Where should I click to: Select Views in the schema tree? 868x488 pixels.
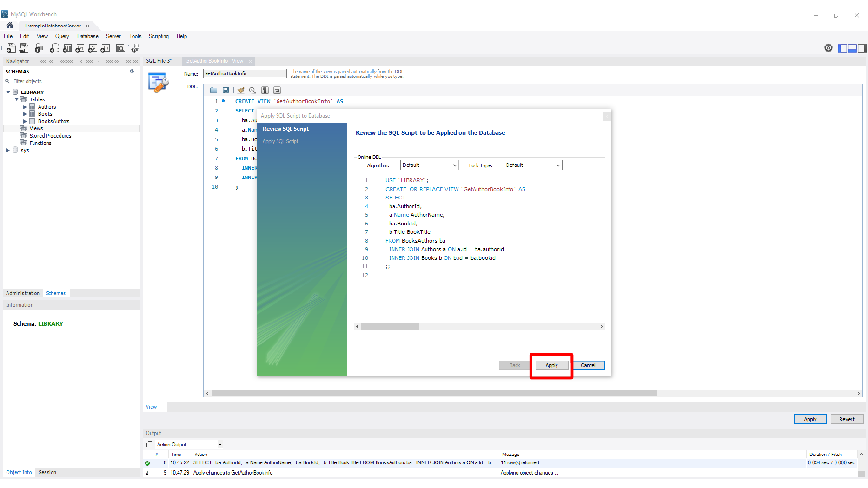36,128
